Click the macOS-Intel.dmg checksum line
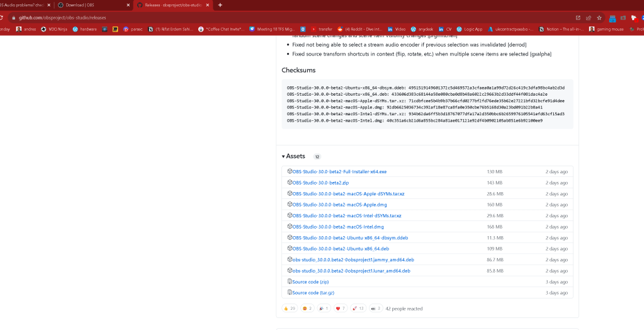644x330 pixels. [415, 120]
